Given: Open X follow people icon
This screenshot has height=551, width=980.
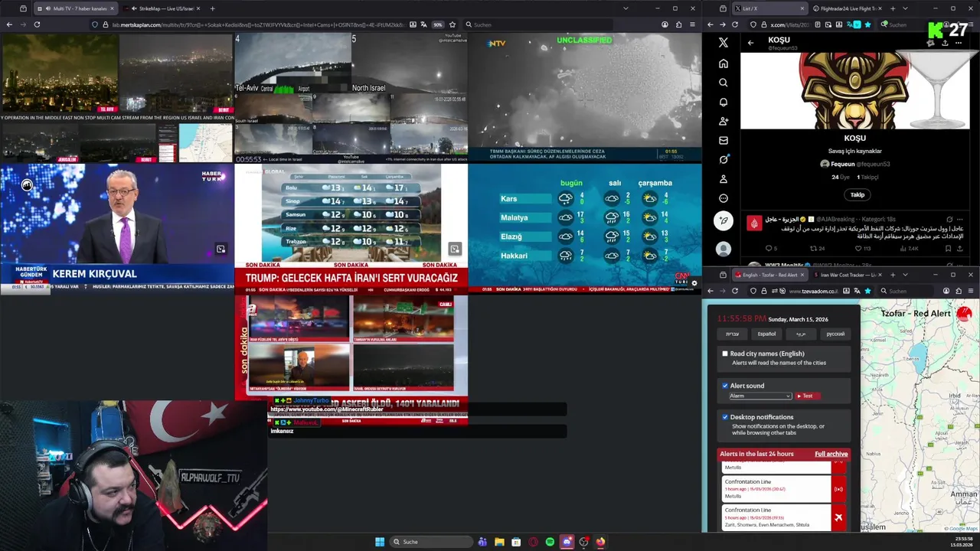Looking at the screenshot, I should click(x=724, y=121).
